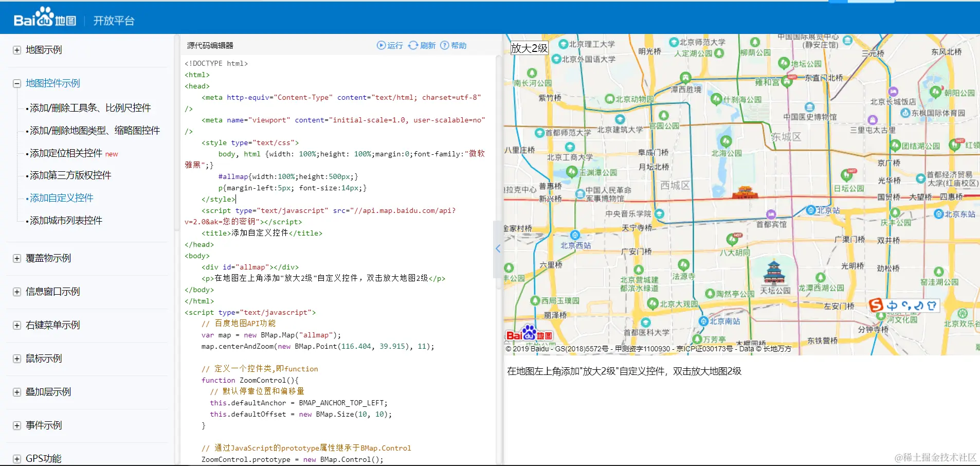Screen dimensions: 980x466
Task: Open Sogou skin shirt icon
Action: click(931, 306)
